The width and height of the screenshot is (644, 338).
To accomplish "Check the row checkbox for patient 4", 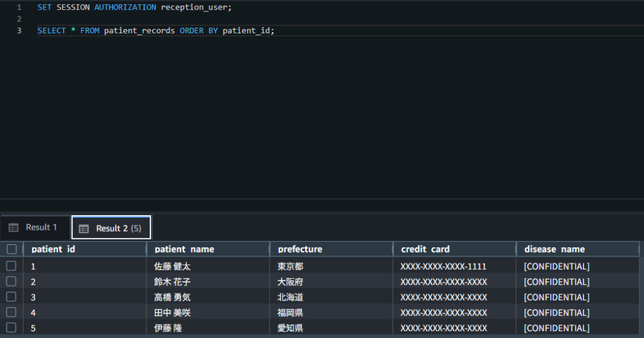I will (x=11, y=312).
